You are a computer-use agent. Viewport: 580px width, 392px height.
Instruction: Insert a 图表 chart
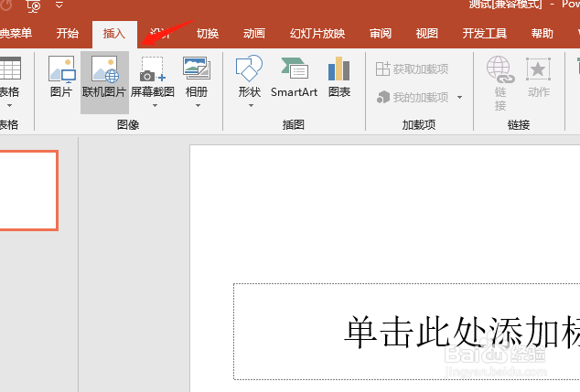point(339,77)
